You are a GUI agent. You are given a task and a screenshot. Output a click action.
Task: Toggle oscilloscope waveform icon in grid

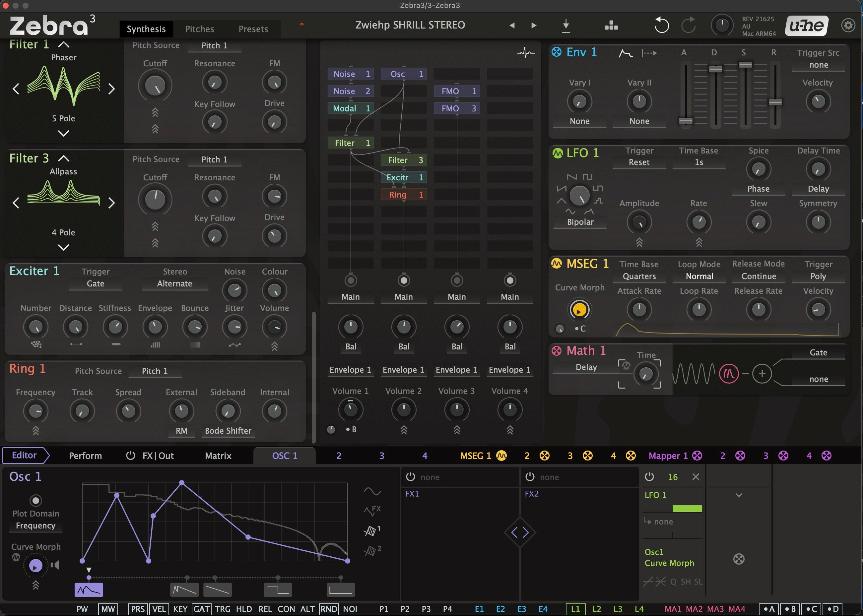[526, 52]
